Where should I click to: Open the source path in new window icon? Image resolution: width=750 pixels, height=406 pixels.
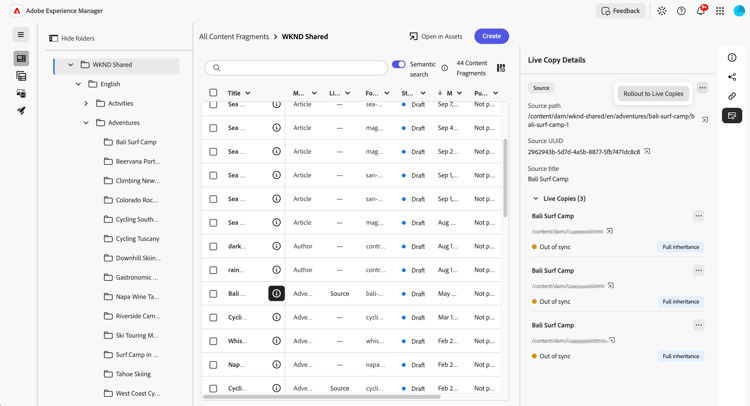(705, 120)
